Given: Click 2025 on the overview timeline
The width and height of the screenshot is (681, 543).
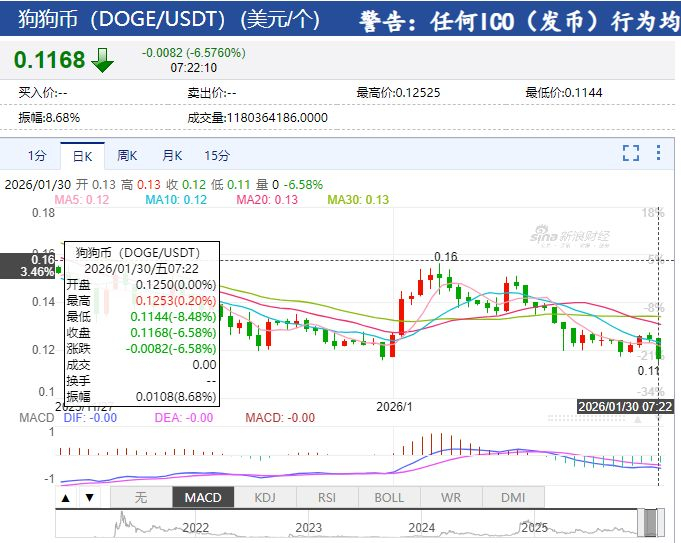Looking at the screenshot, I should 534,528.
